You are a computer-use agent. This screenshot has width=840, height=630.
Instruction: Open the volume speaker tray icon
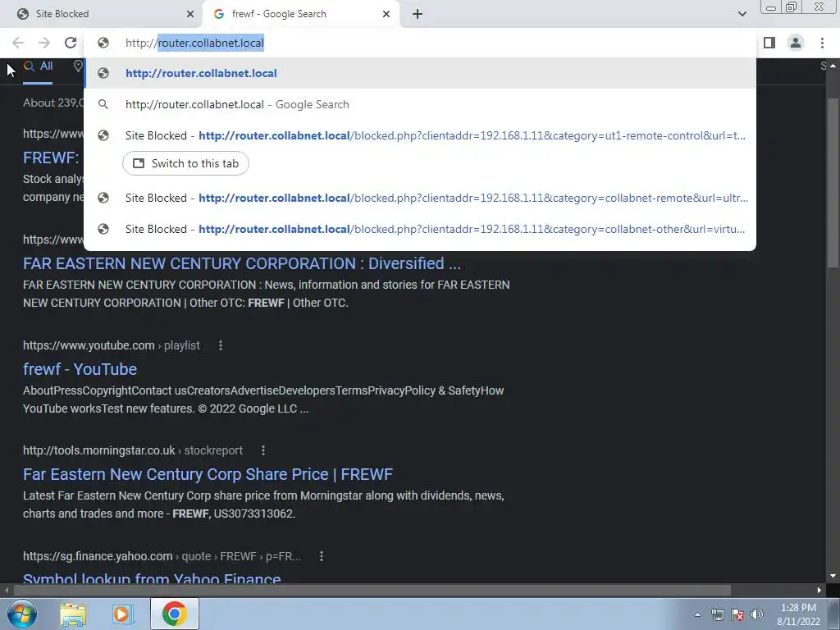757,615
